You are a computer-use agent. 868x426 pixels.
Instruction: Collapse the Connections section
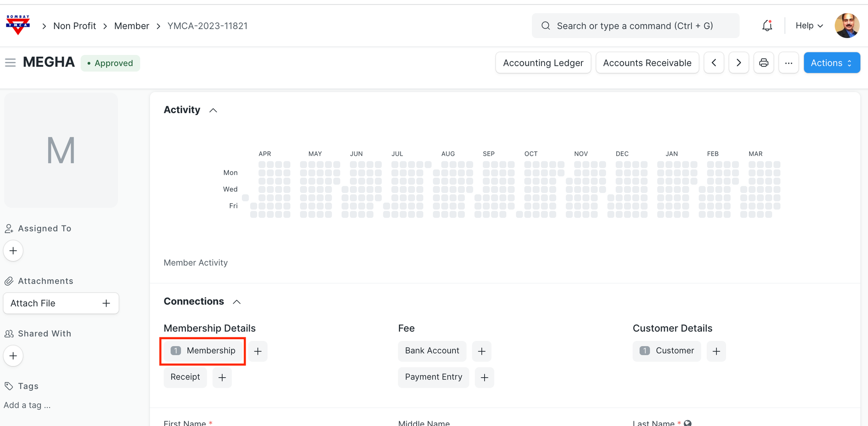(x=236, y=302)
